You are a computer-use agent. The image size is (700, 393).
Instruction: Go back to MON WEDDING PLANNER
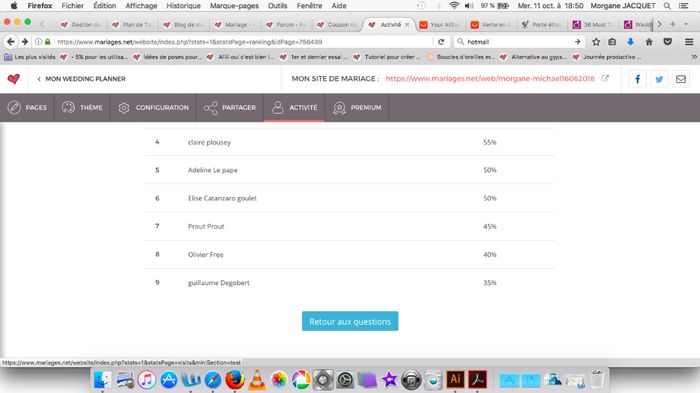point(81,79)
